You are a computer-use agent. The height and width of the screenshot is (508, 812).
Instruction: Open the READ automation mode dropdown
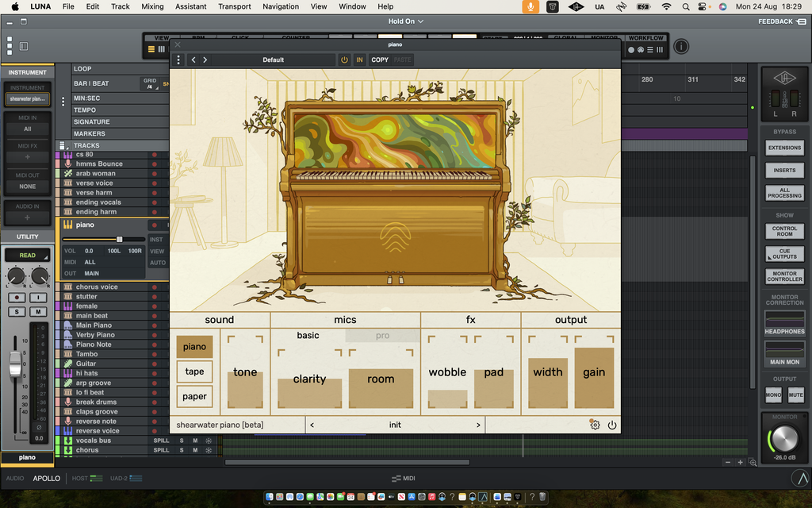(27, 255)
